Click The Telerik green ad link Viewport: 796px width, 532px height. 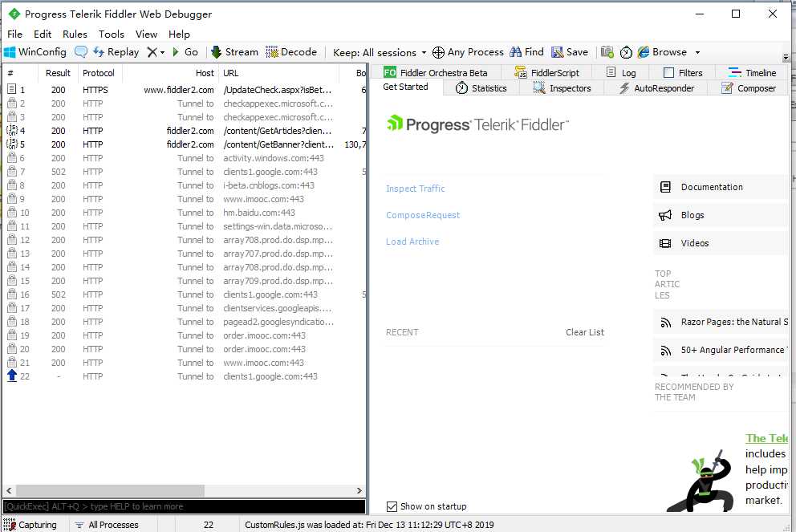(766, 438)
